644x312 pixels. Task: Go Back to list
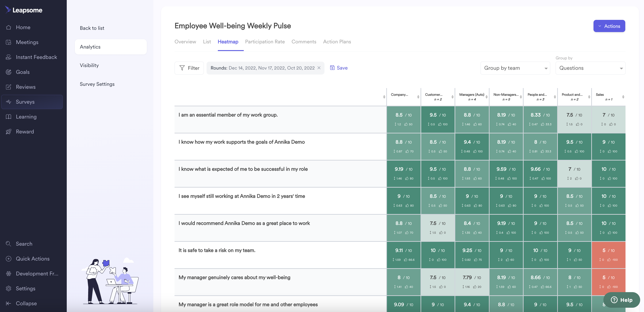[92, 28]
